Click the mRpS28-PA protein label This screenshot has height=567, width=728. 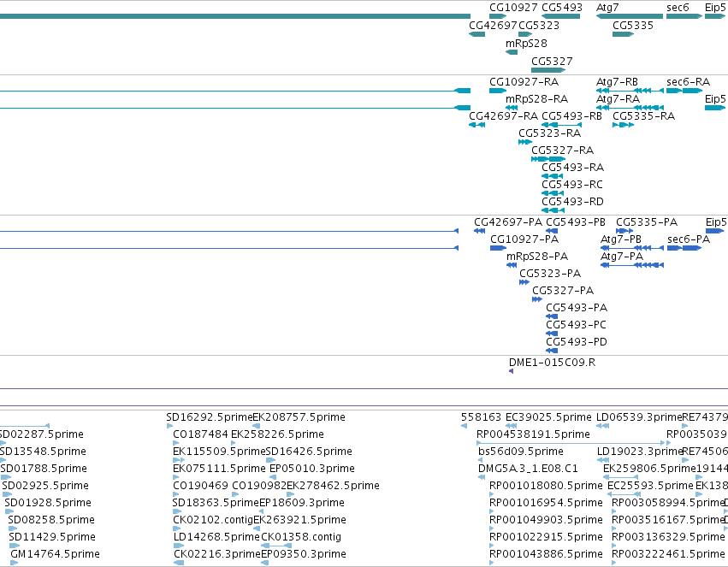click(x=537, y=257)
